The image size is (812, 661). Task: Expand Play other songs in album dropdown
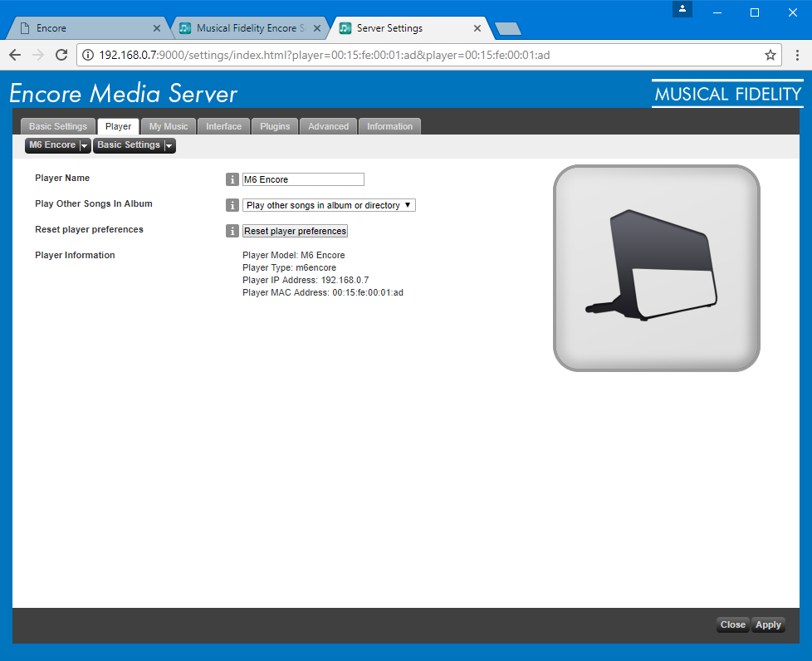(x=329, y=205)
